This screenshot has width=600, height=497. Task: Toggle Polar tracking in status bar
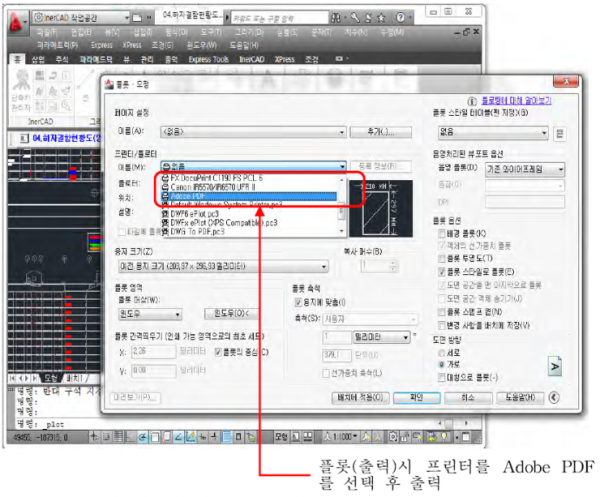(142, 437)
